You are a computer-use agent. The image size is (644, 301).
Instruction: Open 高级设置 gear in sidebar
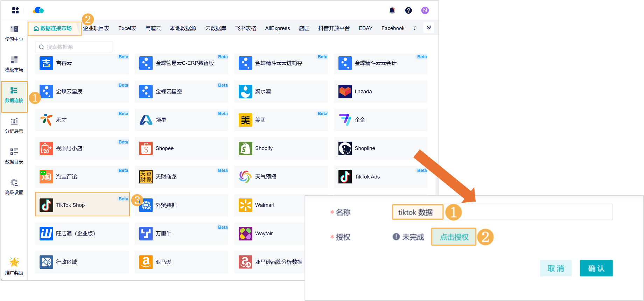pyautogui.click(x=14, y=187)
